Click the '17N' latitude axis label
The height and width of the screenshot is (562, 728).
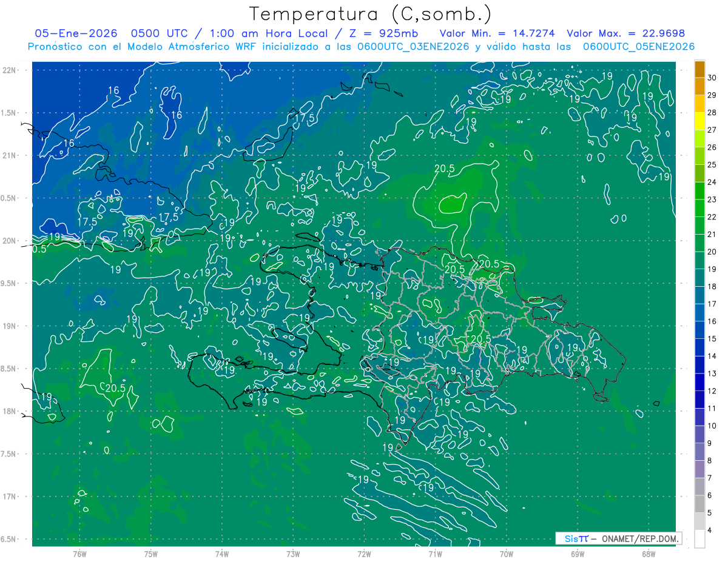(x=10, y=497)
